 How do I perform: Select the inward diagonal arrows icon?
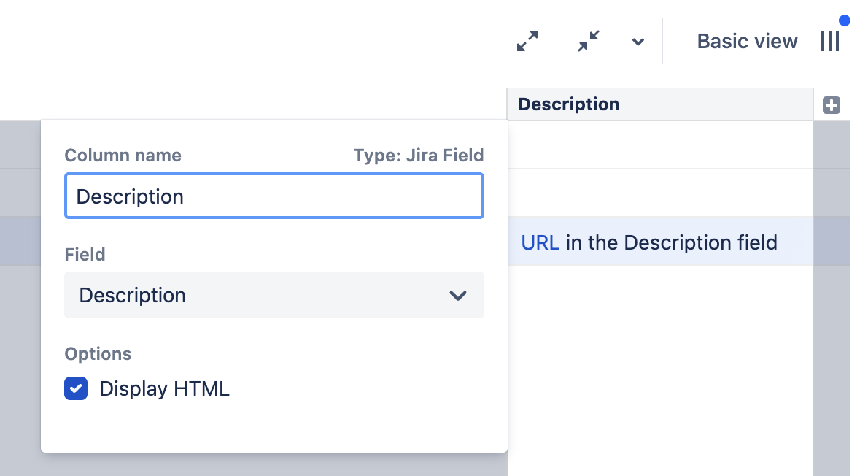coord(589,41)
